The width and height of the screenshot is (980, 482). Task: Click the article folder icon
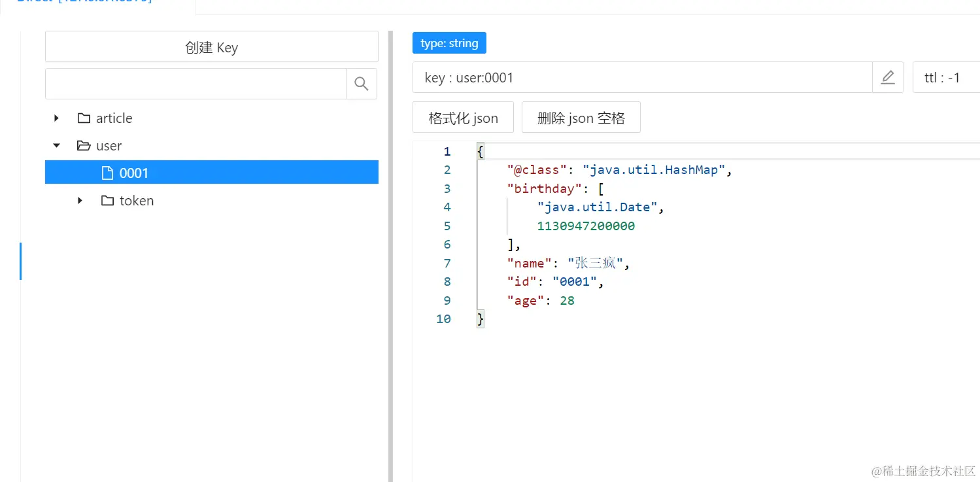(84, 118)
